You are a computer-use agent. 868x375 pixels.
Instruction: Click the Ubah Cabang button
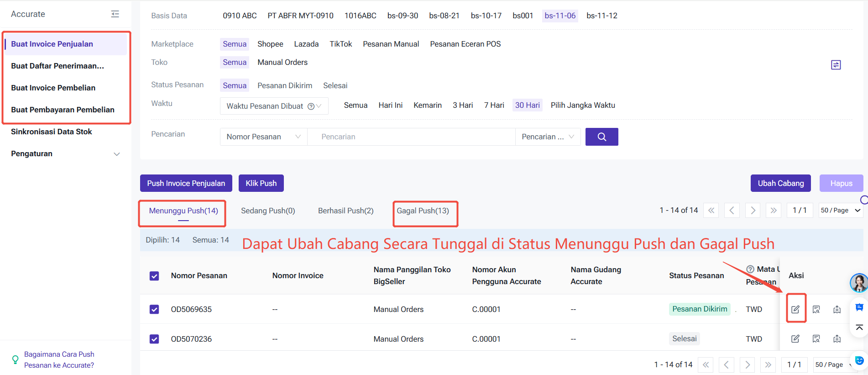[780, 183]
